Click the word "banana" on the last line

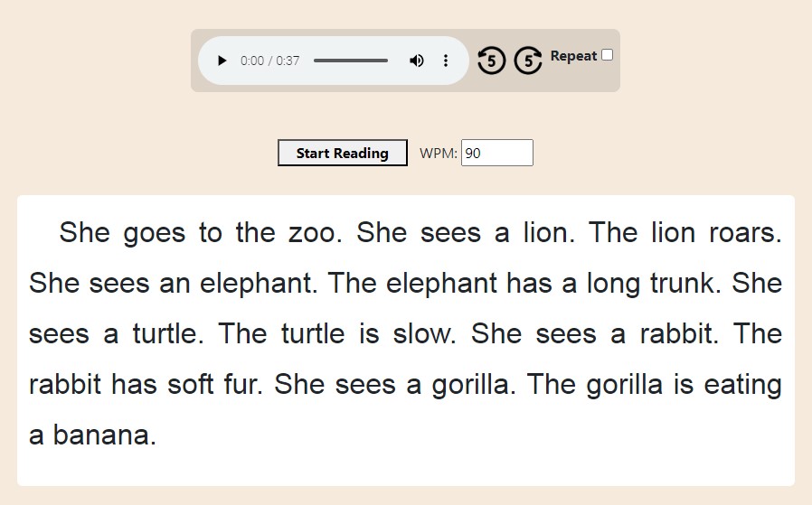tap(103, 435)
